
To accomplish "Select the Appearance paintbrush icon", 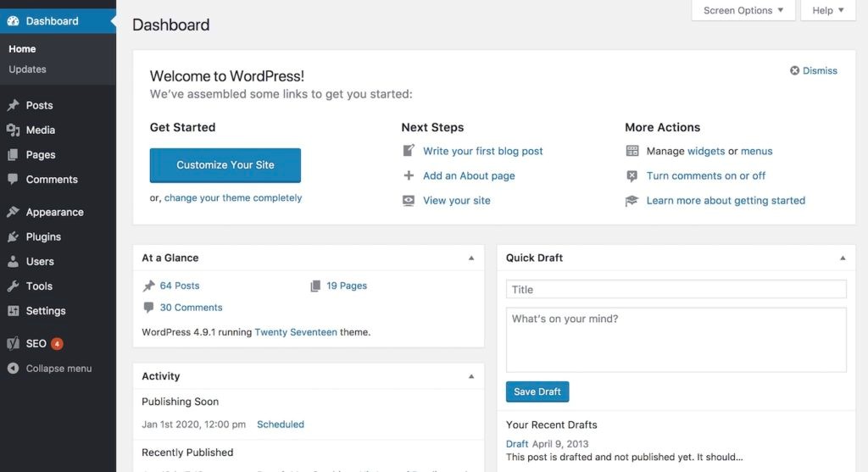I will coord(13,212).
